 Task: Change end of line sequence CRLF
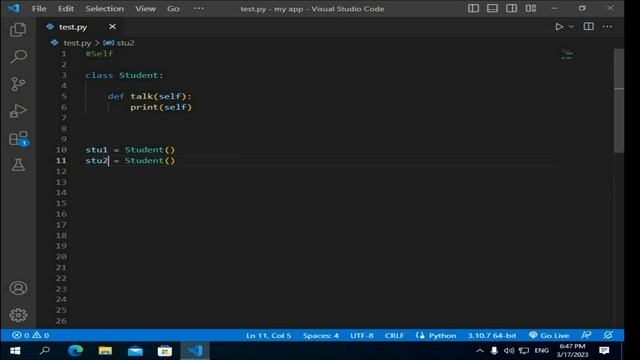point(394,336)
